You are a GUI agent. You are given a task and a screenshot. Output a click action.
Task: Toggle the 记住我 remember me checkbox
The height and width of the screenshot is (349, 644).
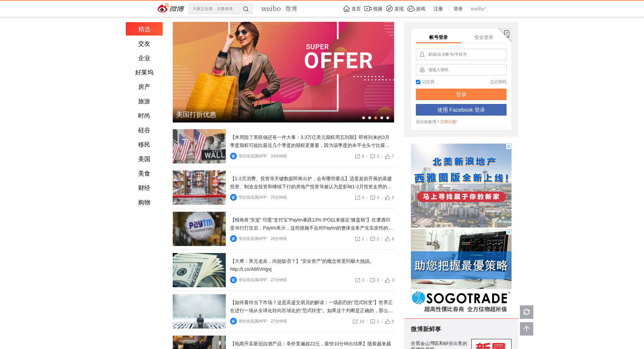click(418, 82)
